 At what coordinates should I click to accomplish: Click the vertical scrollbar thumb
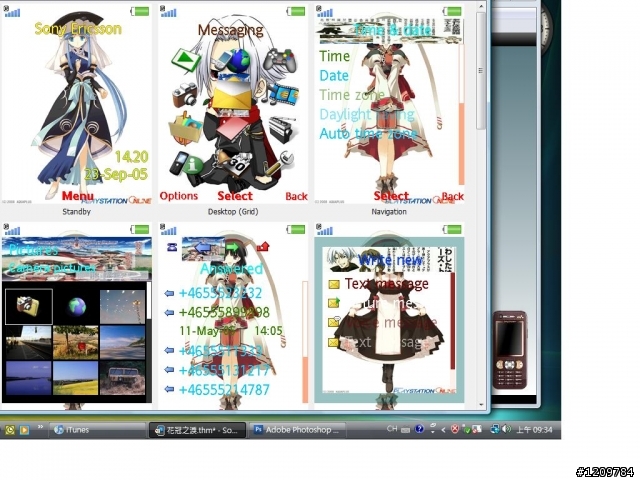(x=481, y=71)
